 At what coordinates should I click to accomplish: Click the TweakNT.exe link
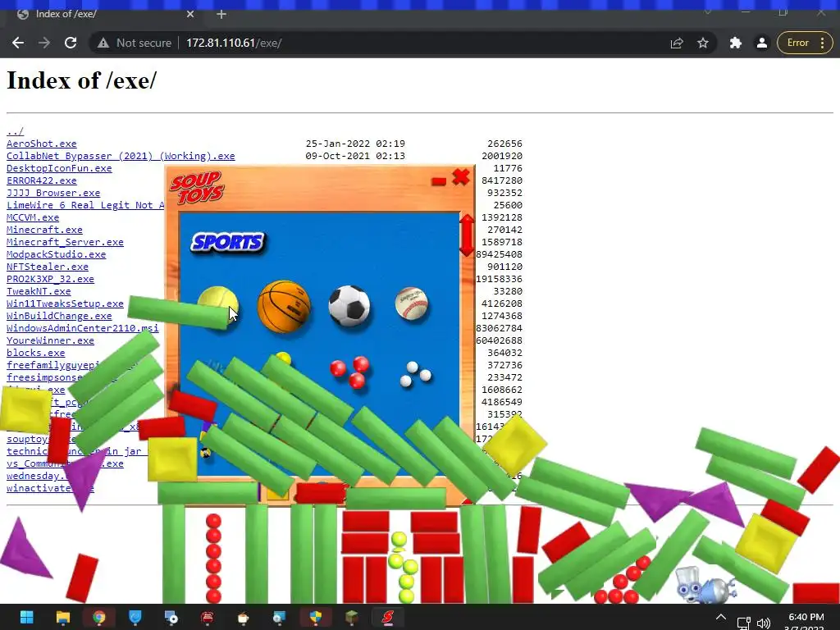(x=39, y=291)
